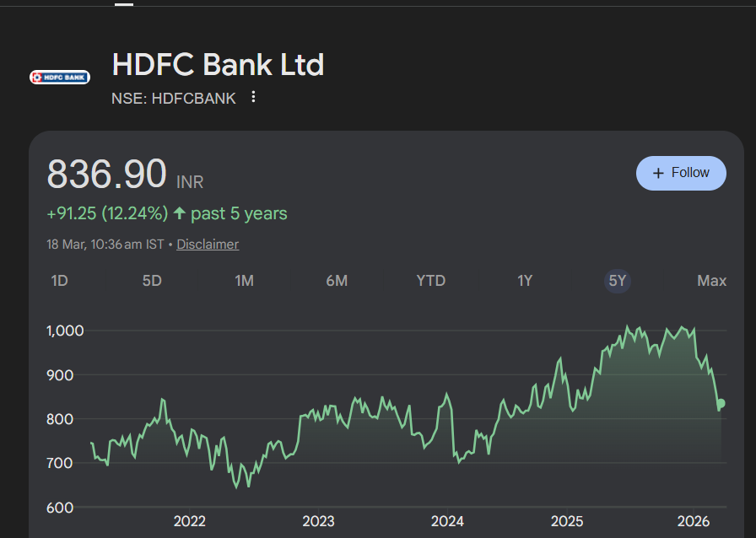Click the 800 y-axis label

pos(60,419)
